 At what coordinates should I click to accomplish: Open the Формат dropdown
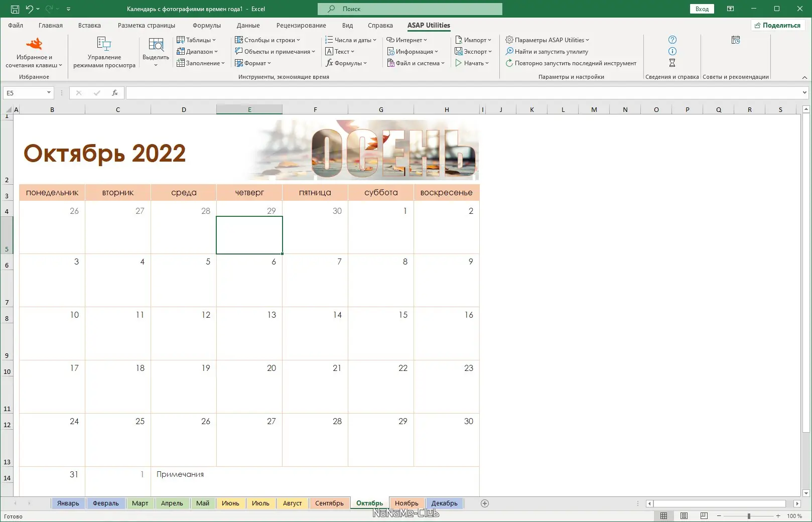tap(253, 63)
